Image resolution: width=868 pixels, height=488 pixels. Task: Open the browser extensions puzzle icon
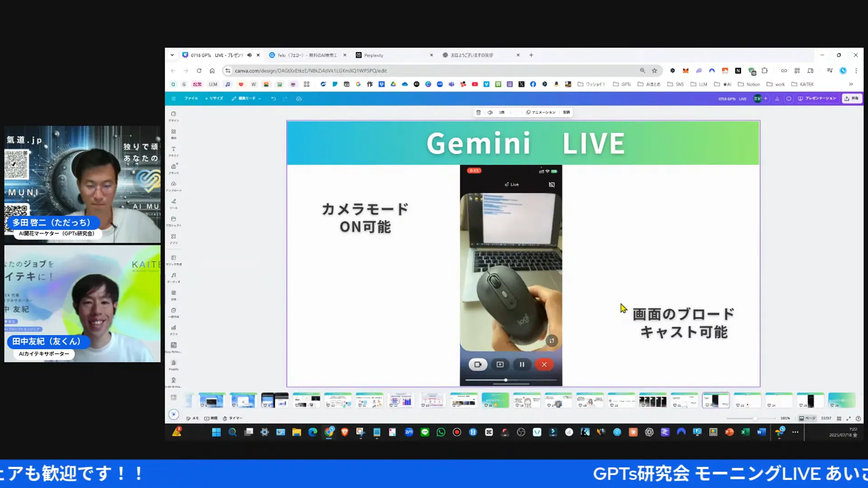(765, 70)
